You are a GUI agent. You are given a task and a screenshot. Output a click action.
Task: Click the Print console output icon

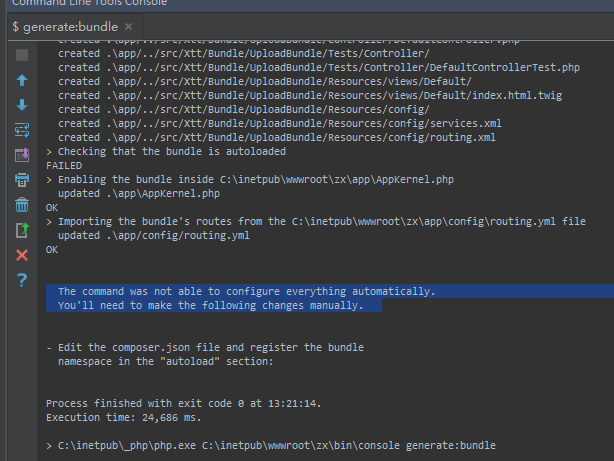click(x=22, y=180)
